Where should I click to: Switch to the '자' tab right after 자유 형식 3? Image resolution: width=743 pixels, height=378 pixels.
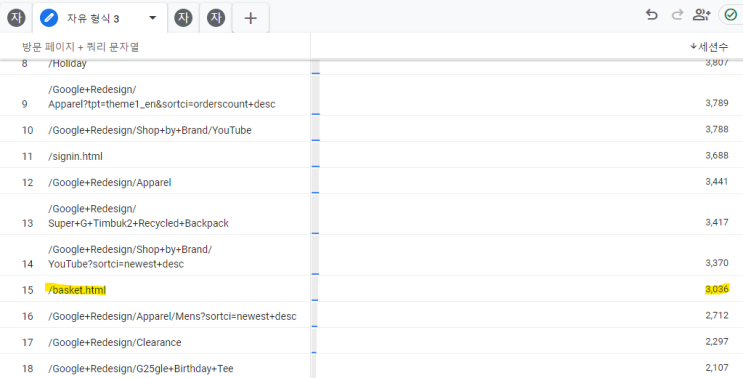[x=183, y=18]
